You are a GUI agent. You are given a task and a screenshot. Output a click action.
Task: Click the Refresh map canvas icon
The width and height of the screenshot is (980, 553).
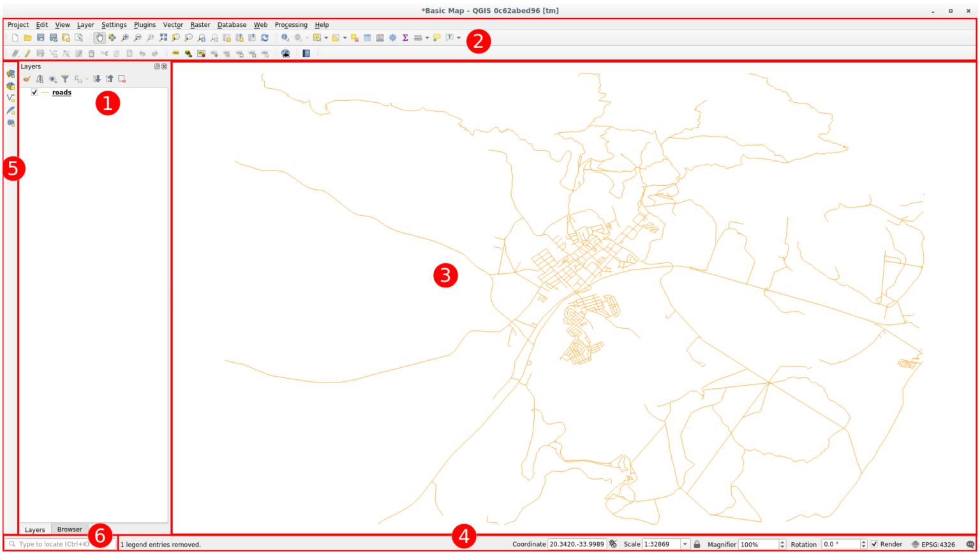pyautogui.click(x=265, y=37)
